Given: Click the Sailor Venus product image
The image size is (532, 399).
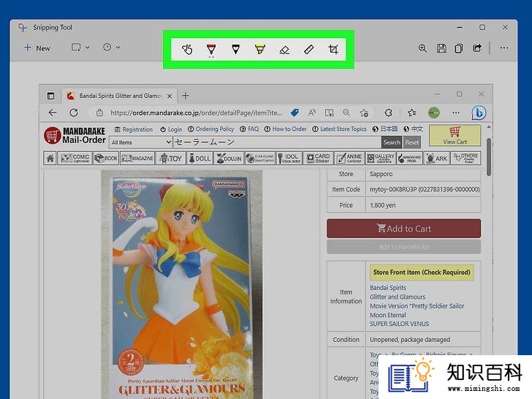Looking at the screenshot, I should [181, 284].
